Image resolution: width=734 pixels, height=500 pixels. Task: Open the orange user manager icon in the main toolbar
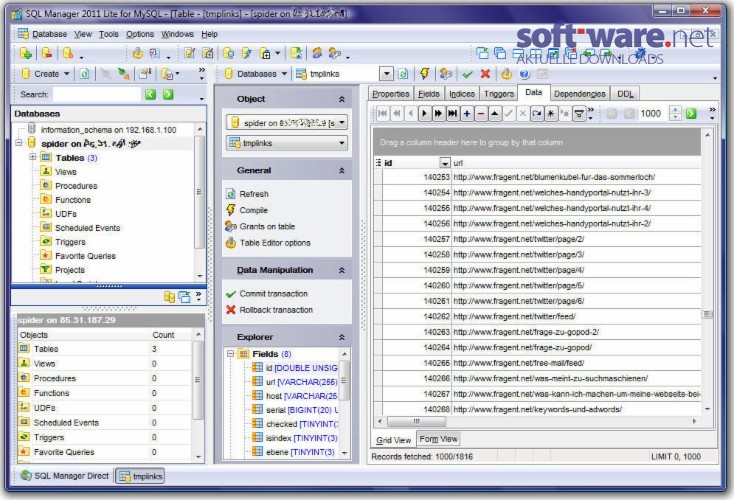(x=317, y=53)
